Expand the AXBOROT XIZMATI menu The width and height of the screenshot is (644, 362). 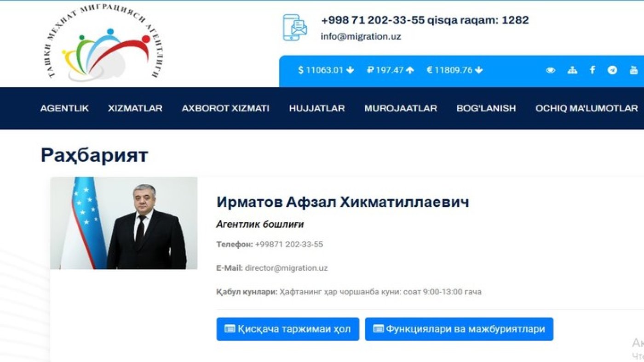(225, 108)
